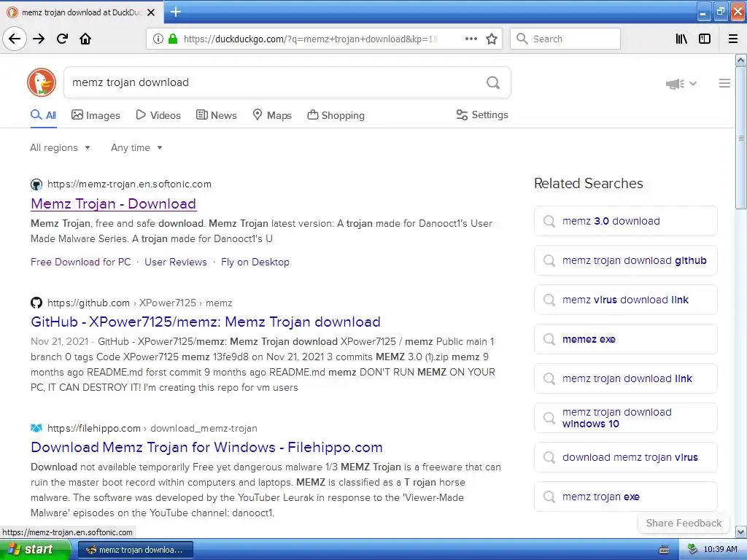Click the page scrollbar down arrow
This screenshot has width=747, height=560.
pyautogui.click(x=741, y=532)
